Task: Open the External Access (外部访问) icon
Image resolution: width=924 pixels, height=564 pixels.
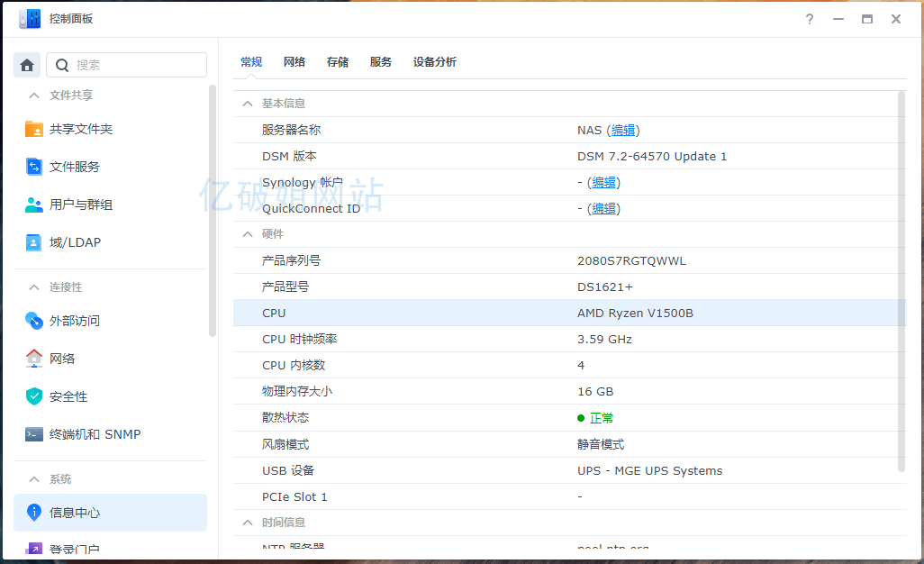Action: click(34, 321)
